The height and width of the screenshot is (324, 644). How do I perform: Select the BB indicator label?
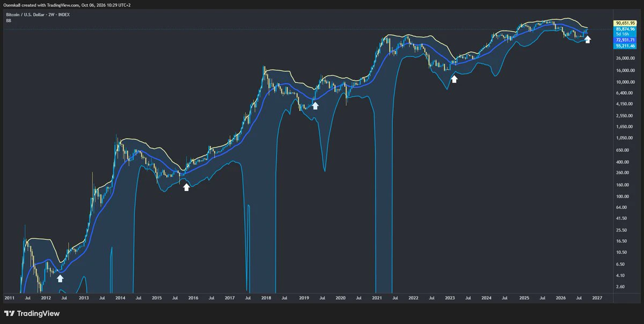pyautogui.click(x=9, y=20)
